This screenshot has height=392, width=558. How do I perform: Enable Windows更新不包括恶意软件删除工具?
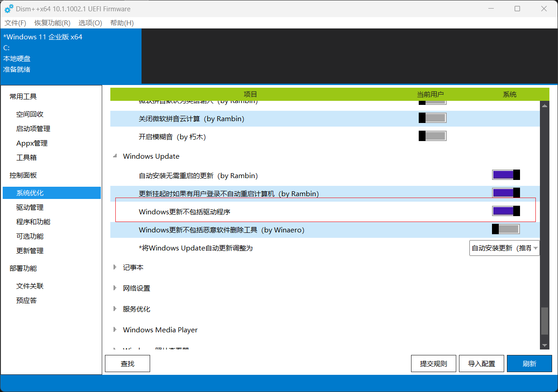(506, 229)
